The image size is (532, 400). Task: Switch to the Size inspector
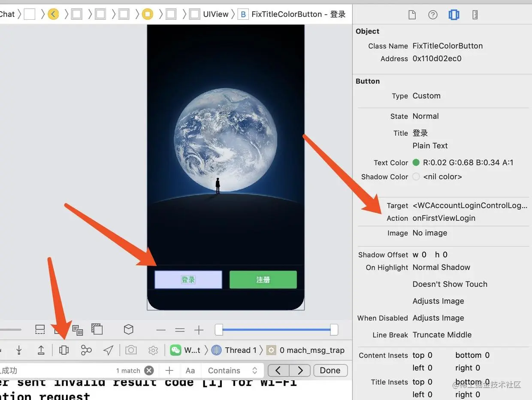(x=475, y=15)
